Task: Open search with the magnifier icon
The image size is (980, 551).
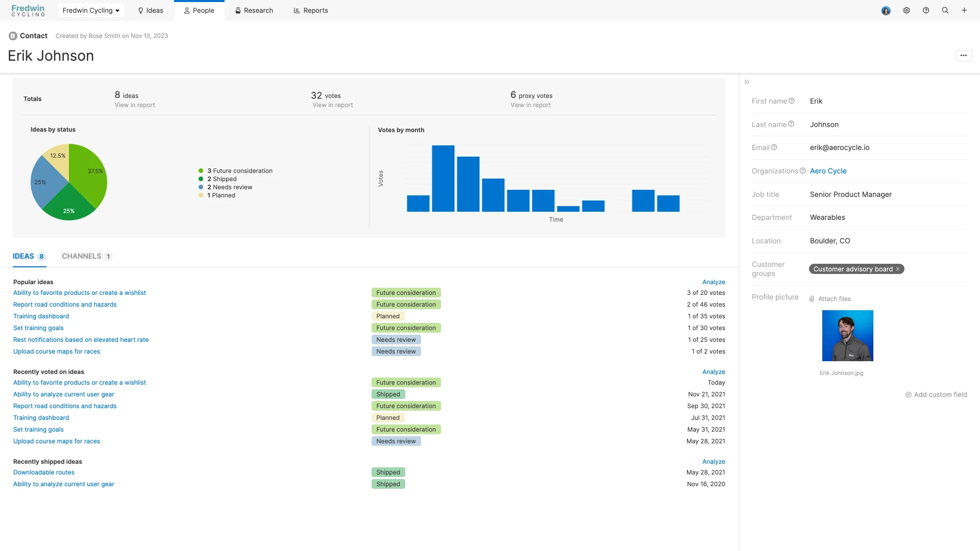Action: pos(945,10)
